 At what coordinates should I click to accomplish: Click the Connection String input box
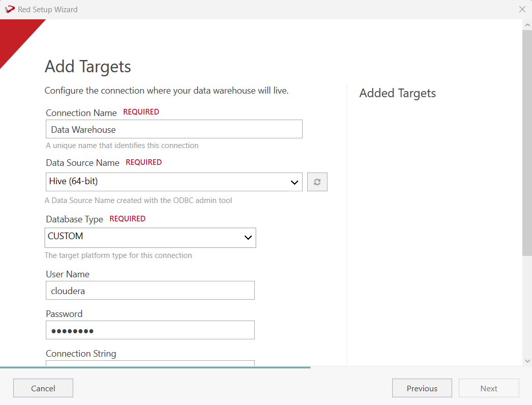pos(150,363)
